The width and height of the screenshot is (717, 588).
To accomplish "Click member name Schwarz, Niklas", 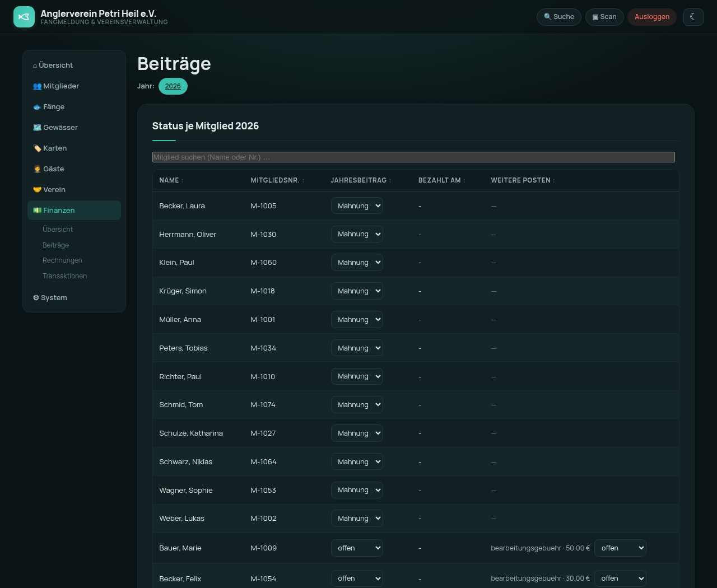I will (185, 462).
